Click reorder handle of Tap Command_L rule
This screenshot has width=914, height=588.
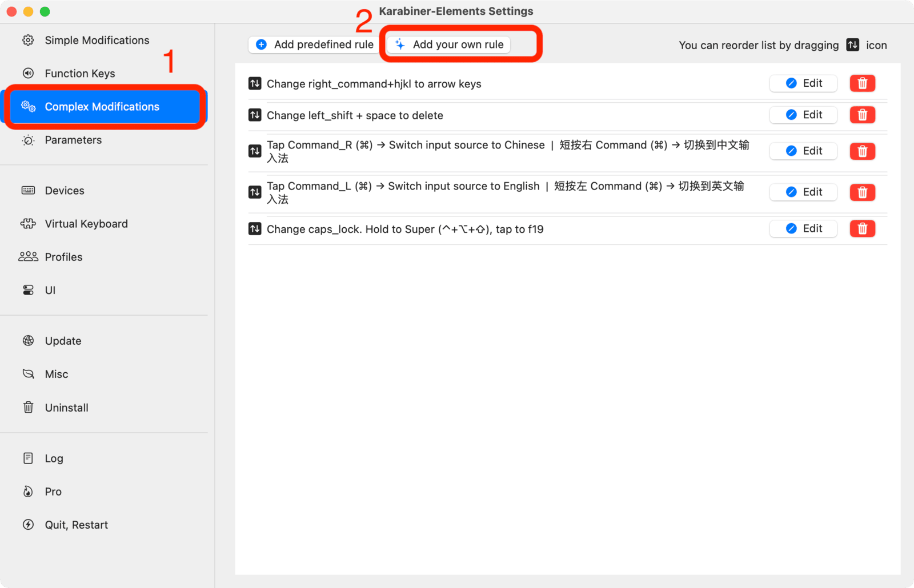pyautogui.click(x=255, y=192)
